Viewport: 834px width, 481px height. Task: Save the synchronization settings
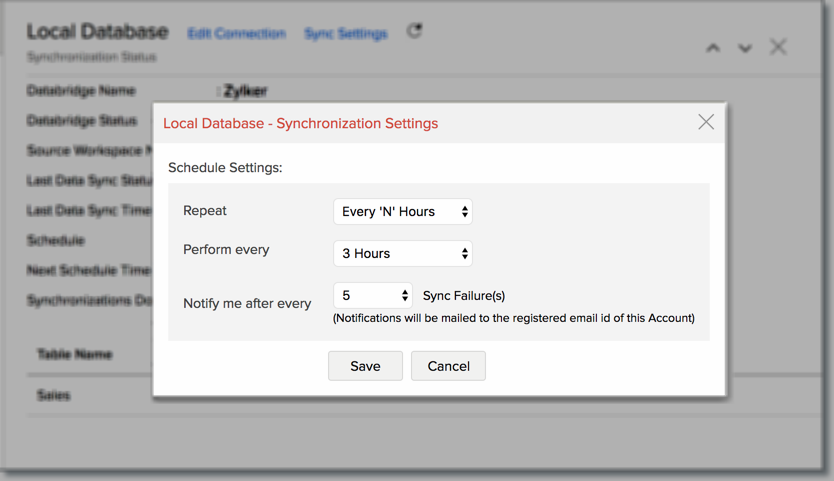365,366
